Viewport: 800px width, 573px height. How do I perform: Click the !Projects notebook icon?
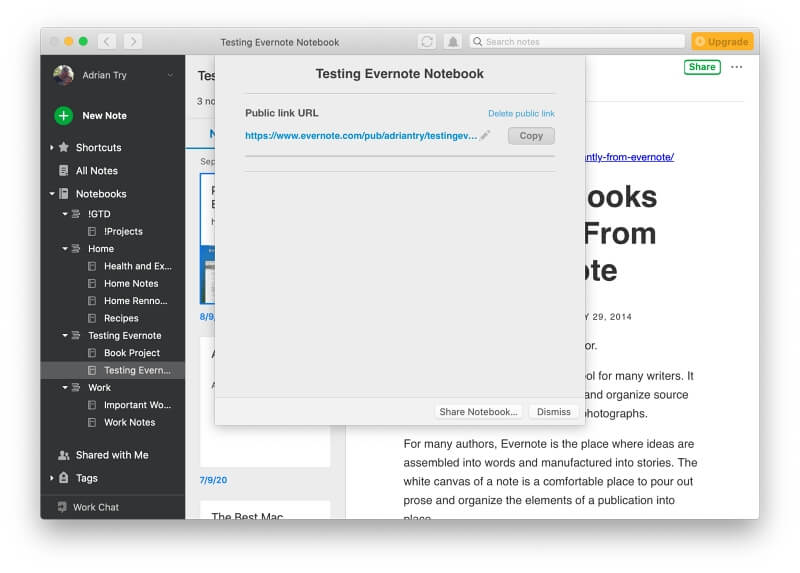(x=92, y=232)
